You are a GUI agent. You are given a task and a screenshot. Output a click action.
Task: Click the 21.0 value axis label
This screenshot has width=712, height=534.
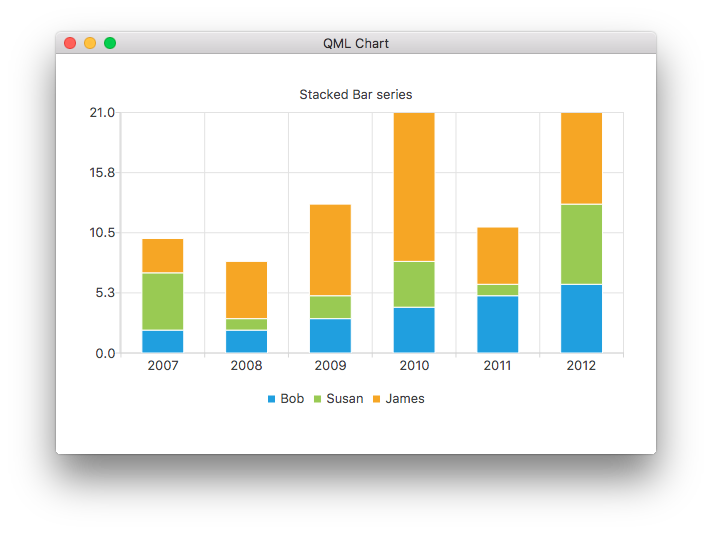click(x=103, y=112)
